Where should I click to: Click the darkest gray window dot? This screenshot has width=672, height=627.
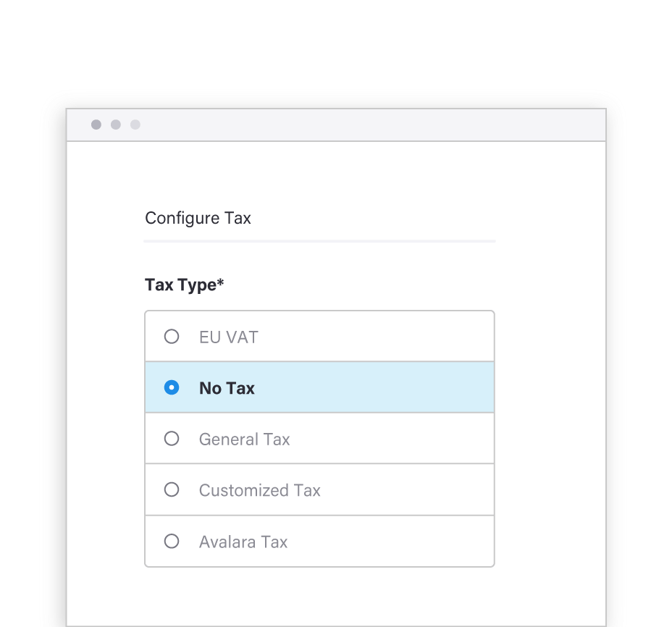[x=96, y=125]
